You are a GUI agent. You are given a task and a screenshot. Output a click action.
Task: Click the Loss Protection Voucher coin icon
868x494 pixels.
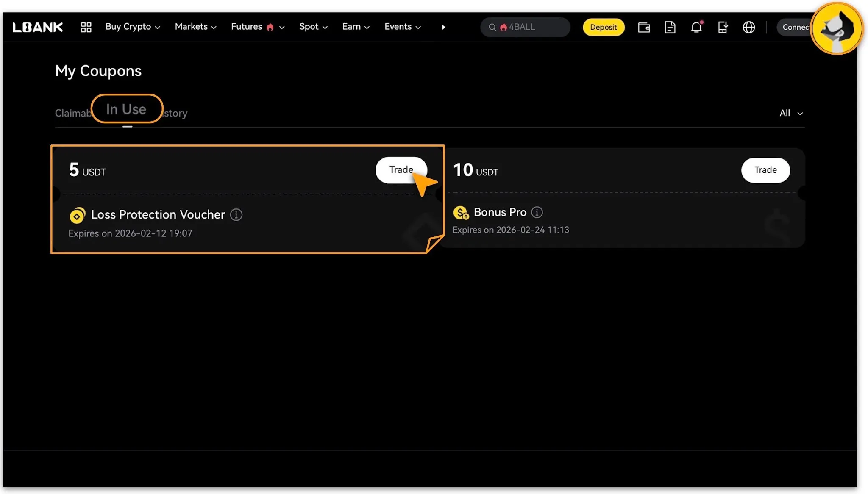click(x=77, y=215)
